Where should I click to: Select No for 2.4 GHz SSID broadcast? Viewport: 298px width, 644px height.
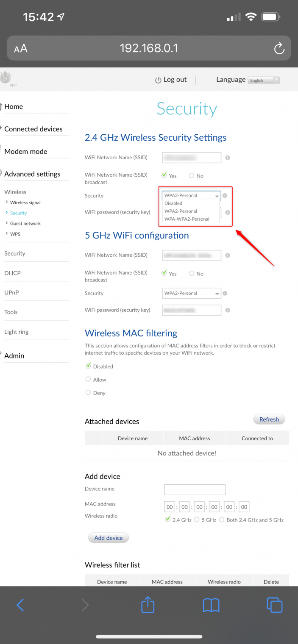pos(192,176)
